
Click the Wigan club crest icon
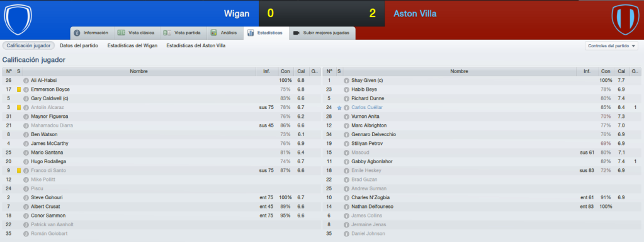pyautogui.click(x=18, y=20)
